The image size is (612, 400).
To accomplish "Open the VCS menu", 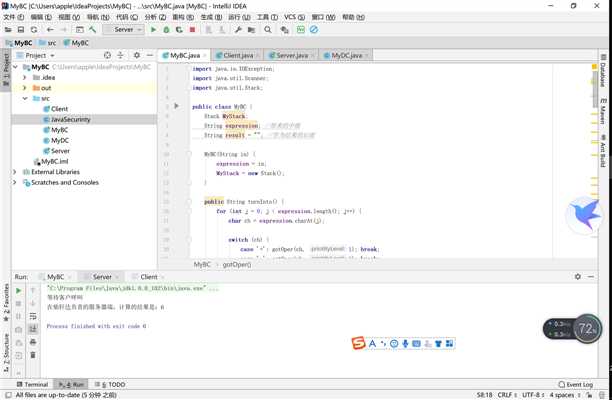I will (x=294, y=17).
